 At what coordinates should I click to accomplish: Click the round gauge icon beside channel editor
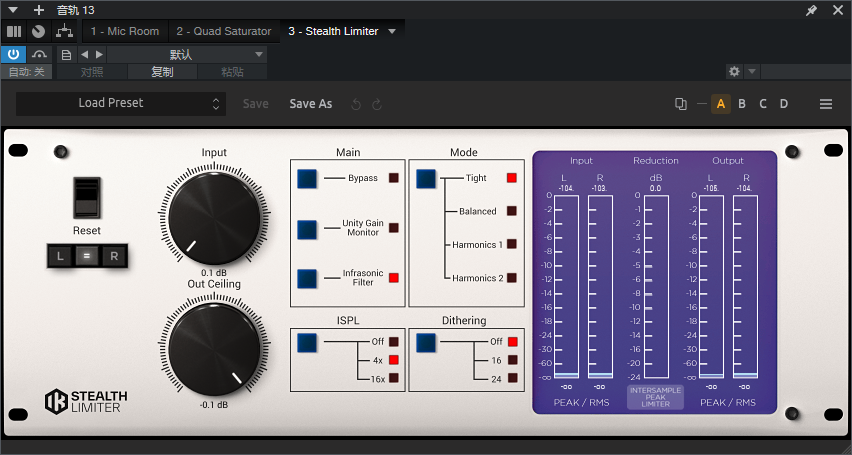(39, 32)
